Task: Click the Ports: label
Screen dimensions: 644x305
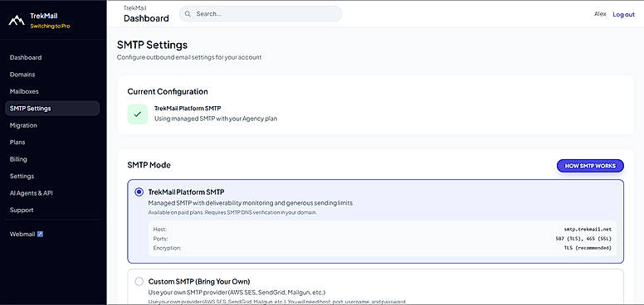Action: point(161,239)
